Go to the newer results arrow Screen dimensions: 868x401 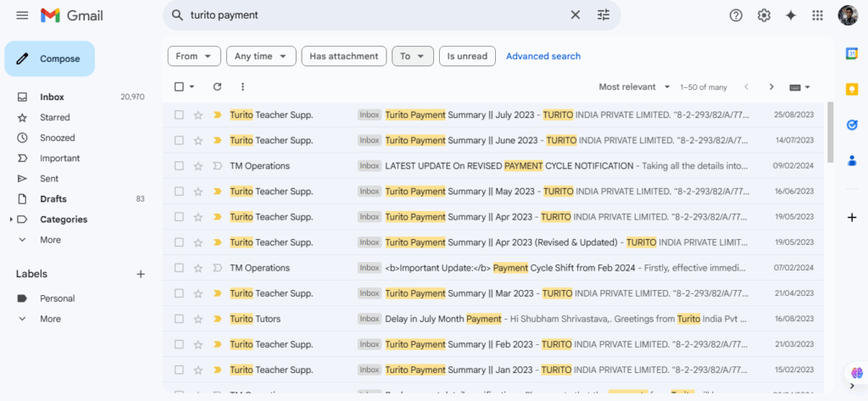746,87
